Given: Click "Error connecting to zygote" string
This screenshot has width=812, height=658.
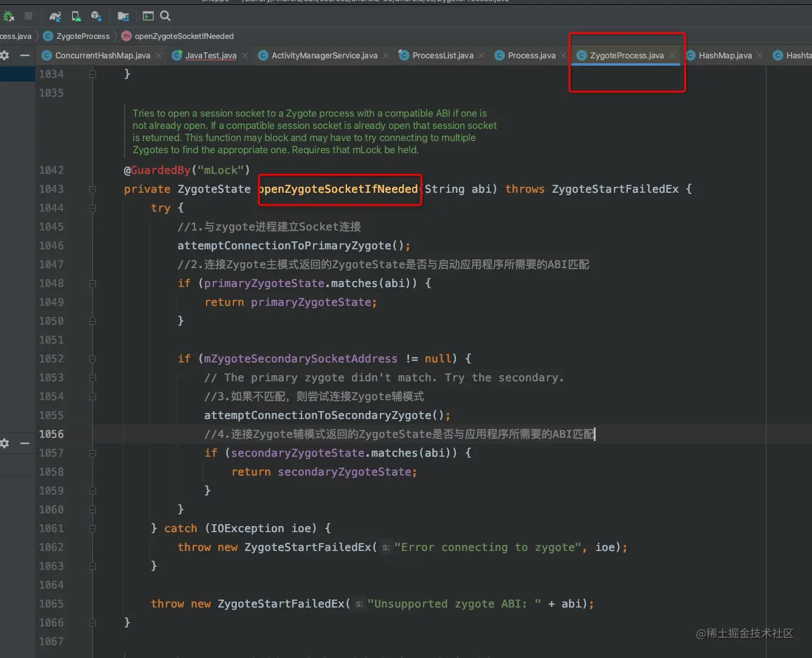Looking at the screenshot, I should pyautogui.click(x=487, y=547).
